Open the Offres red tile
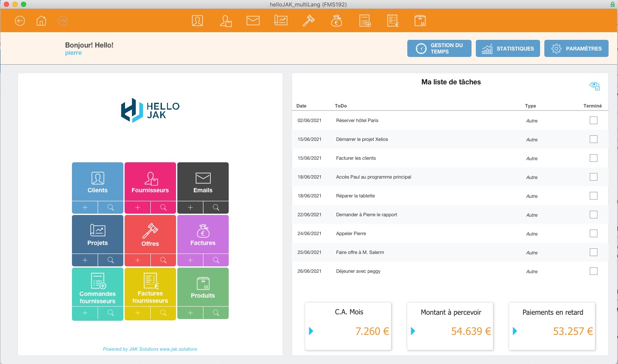The height and width of the screenshot is (364, 618). (x=150, y=234)
